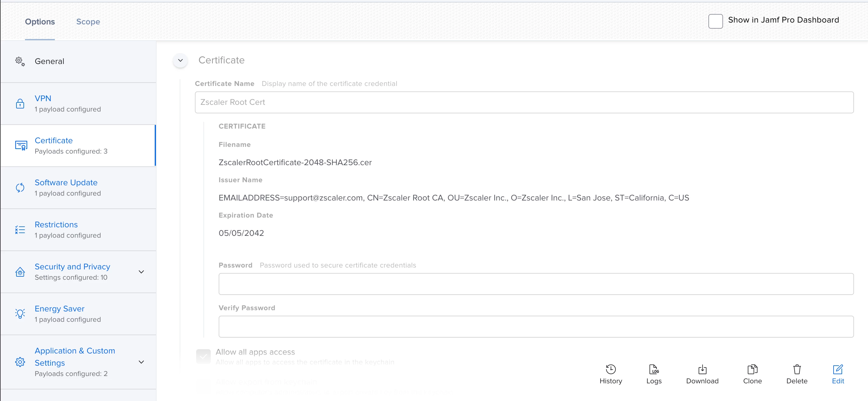The height and width of the screenshot is (401, 868).
Task: Click the Application & Custom Settings label
Action: (x=75, y=357)
